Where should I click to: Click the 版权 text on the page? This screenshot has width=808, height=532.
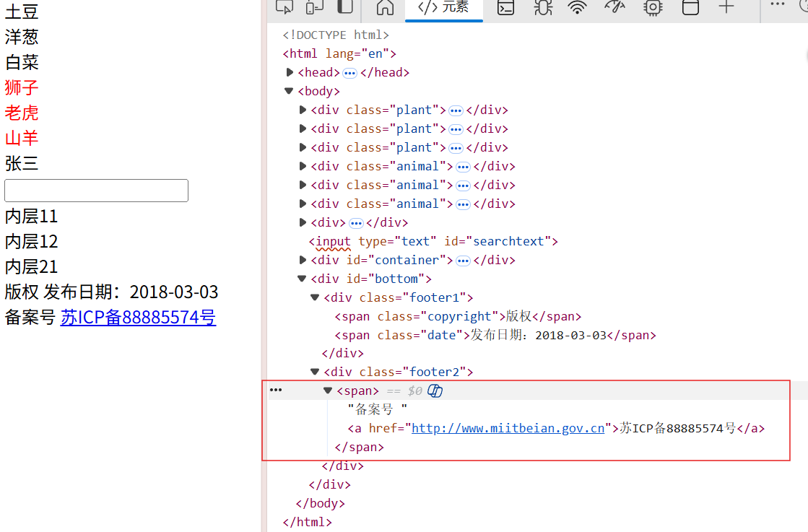coord(22,292)
